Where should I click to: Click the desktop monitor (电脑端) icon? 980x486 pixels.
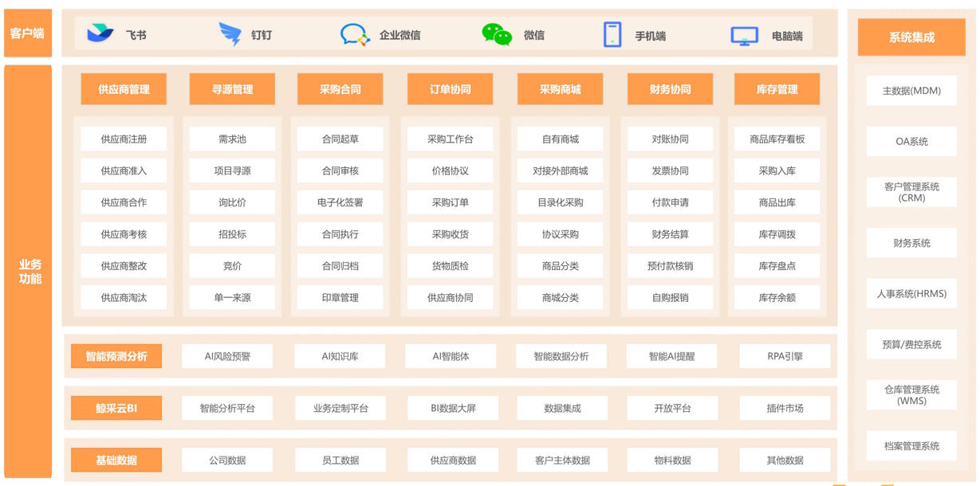[745, 36]
